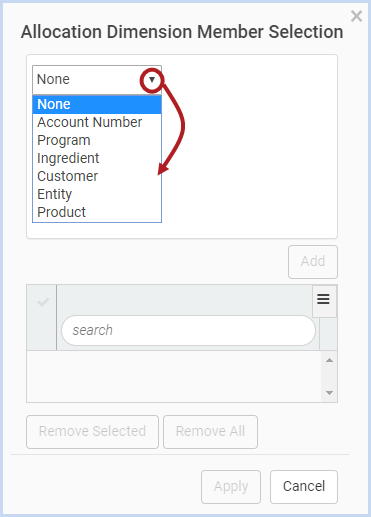Viewport: 371px width, 517px height.
Task: Click the list scrollbar up arrow
Action: [329, 360]
